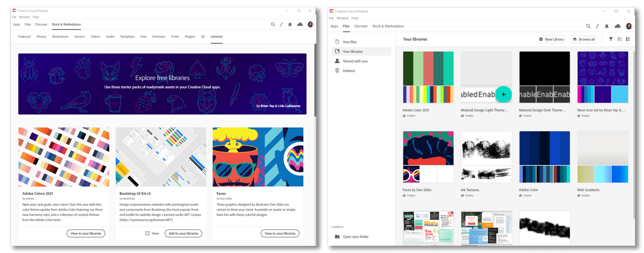Show notifications bell in Stock & Marketplace window
The height and width of the screenshot is (253, 644).
290,24
